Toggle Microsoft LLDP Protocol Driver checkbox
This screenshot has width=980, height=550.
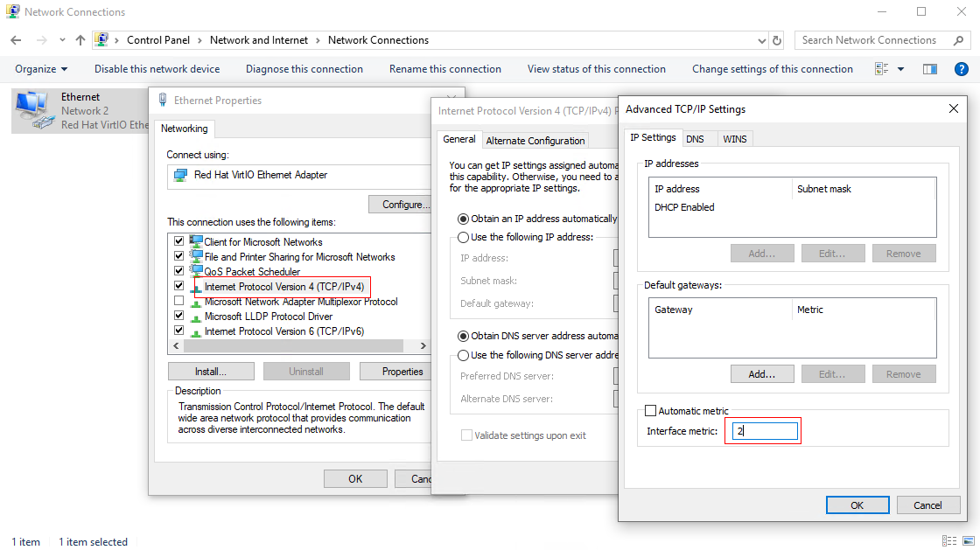tap(178, 316)
